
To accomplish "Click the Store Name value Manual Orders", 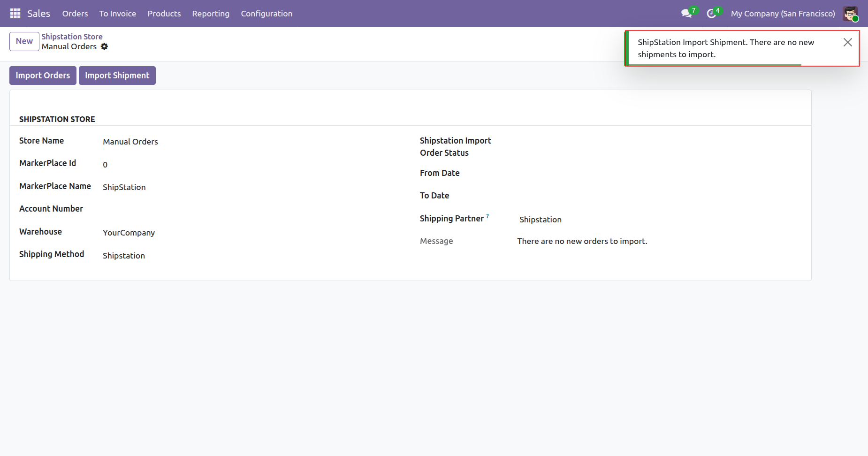I will (130, 142).
